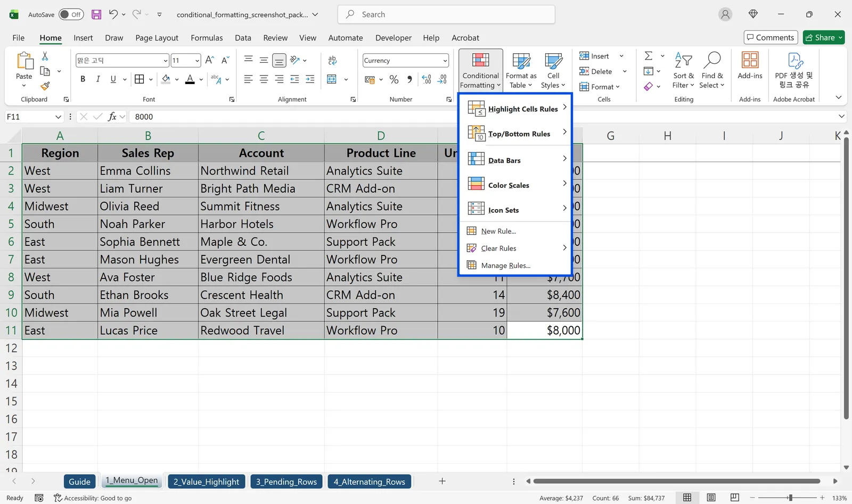Switch to Page Layout view icon

click(711, 498)
